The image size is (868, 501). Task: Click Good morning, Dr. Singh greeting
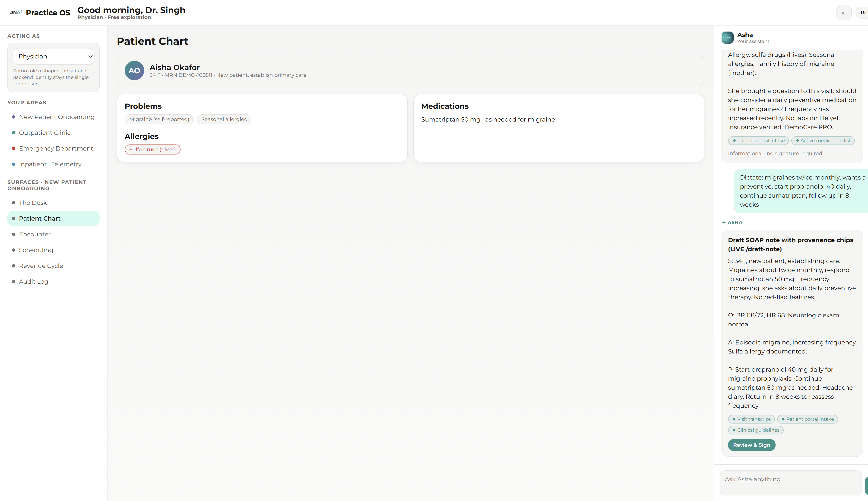(x=131, y=10)
